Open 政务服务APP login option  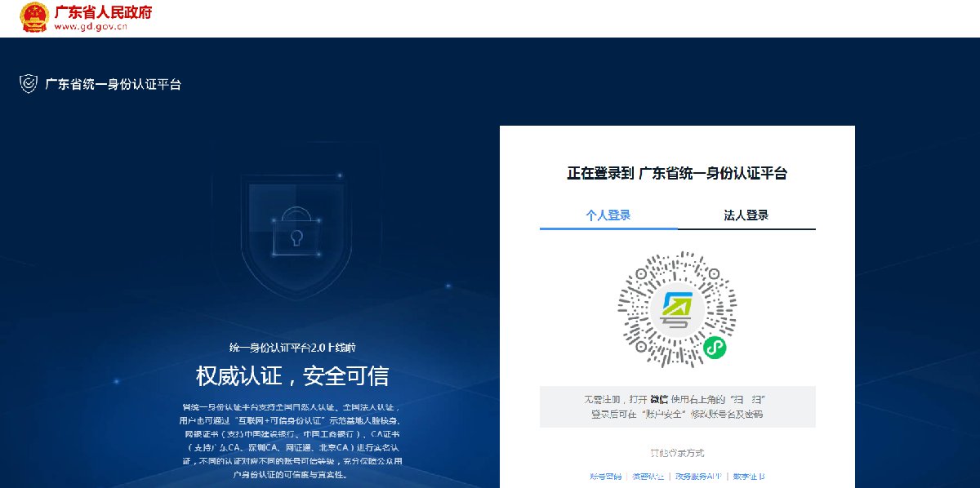point(699,477)
